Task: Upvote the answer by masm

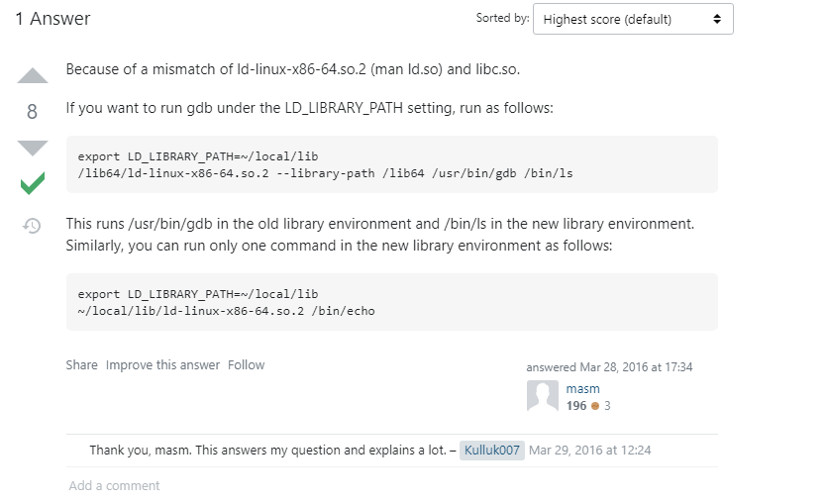Action: (33, 76)
